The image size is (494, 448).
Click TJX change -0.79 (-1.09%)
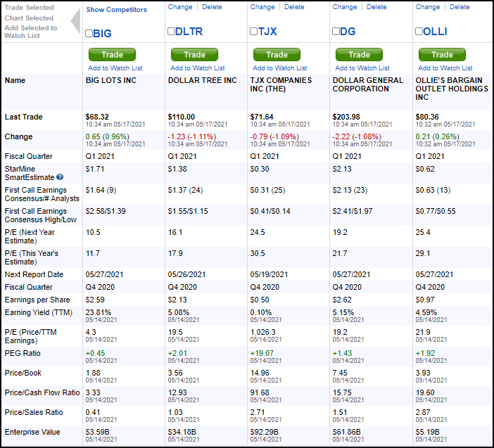[274, 136]
